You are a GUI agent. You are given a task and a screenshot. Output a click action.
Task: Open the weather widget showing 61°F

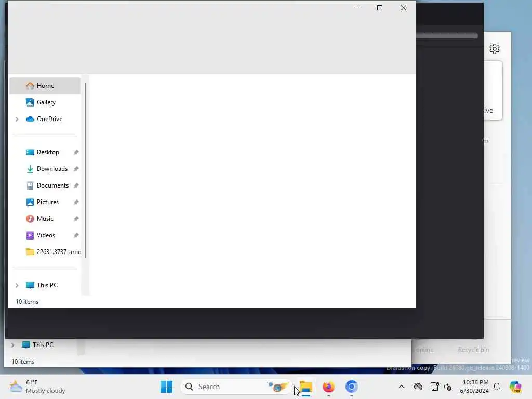coord(37,387)
